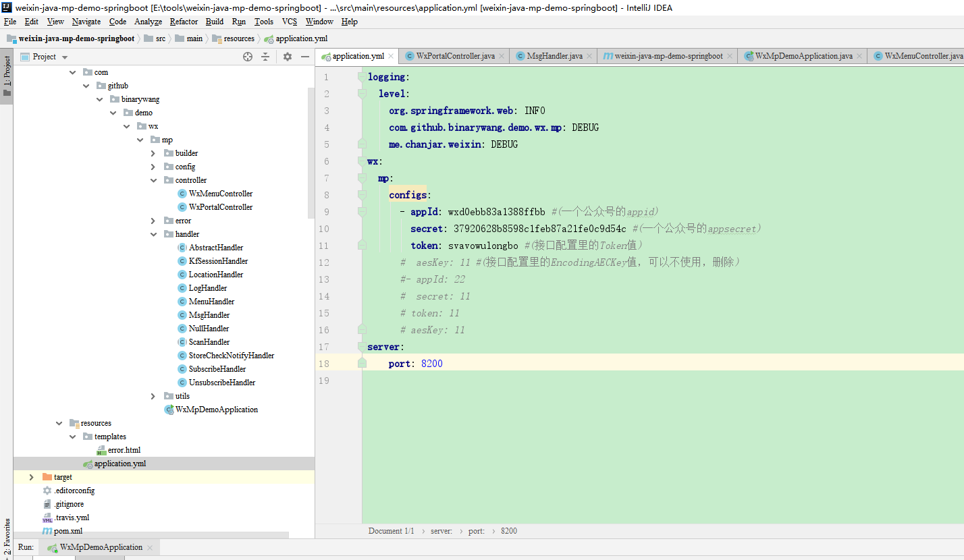Viewport: 964px width, 560px height.
Task: Fold the logging block at line 1
Action: coord(362,77)
